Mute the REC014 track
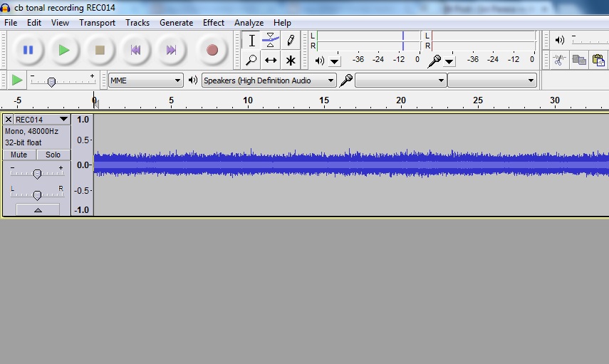This screenshot has width=609, height=364. 19,155
